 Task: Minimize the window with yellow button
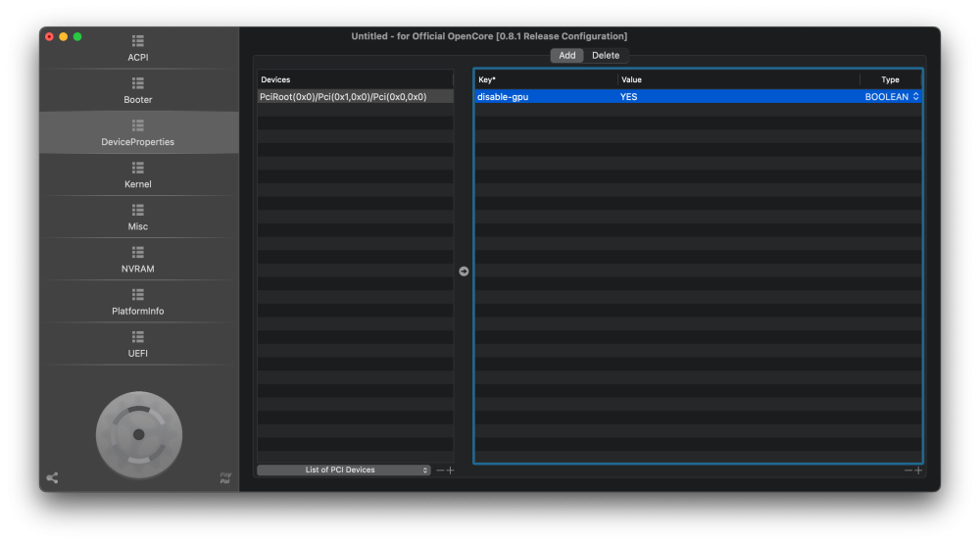[63, 36]
